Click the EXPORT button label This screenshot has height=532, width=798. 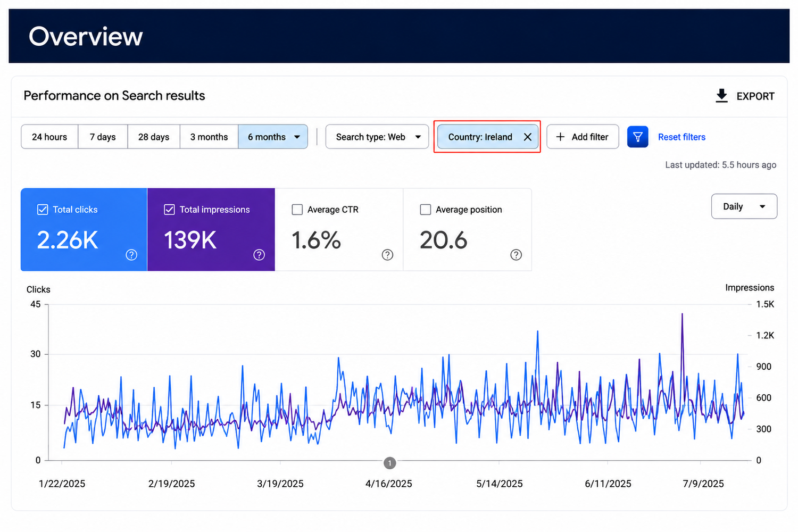[755, 96]
